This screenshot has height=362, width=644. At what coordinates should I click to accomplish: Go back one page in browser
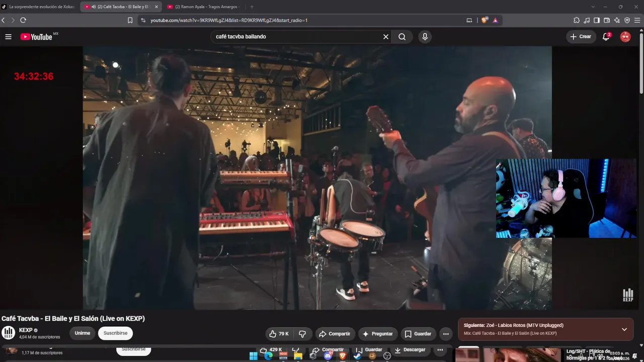tap(4, 20)
